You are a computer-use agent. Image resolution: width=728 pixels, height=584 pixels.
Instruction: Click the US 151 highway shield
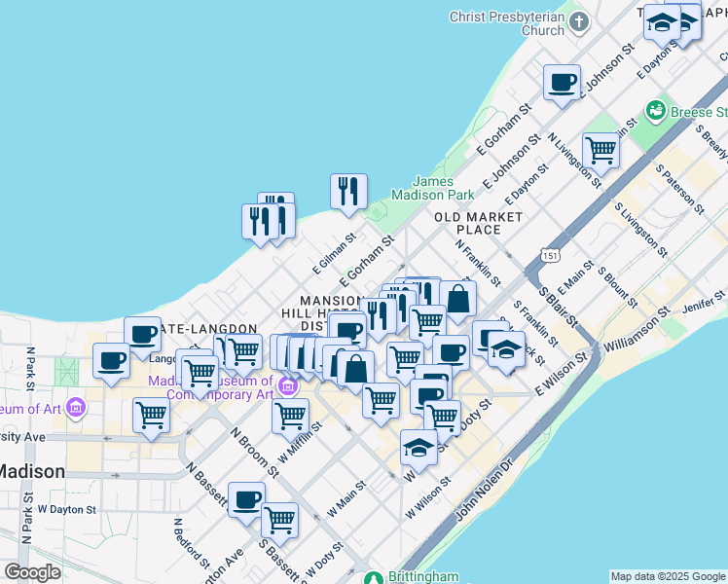(550, 255)
